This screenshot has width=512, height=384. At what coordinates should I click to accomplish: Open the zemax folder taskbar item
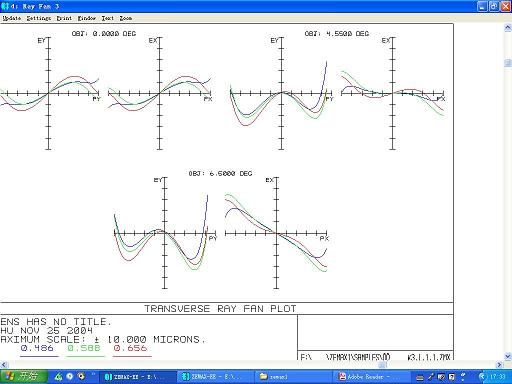pos(293,377)
